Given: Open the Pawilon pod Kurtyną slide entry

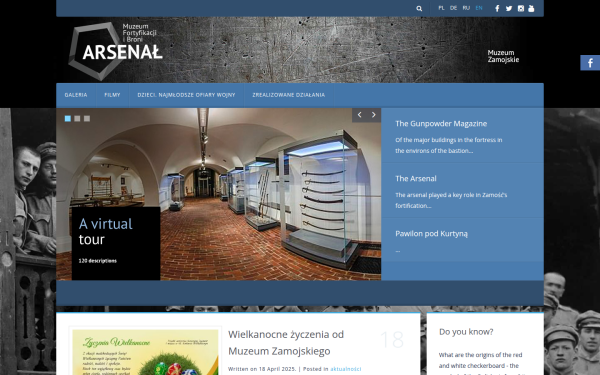Looking at the screenshot, I should 431,234.
